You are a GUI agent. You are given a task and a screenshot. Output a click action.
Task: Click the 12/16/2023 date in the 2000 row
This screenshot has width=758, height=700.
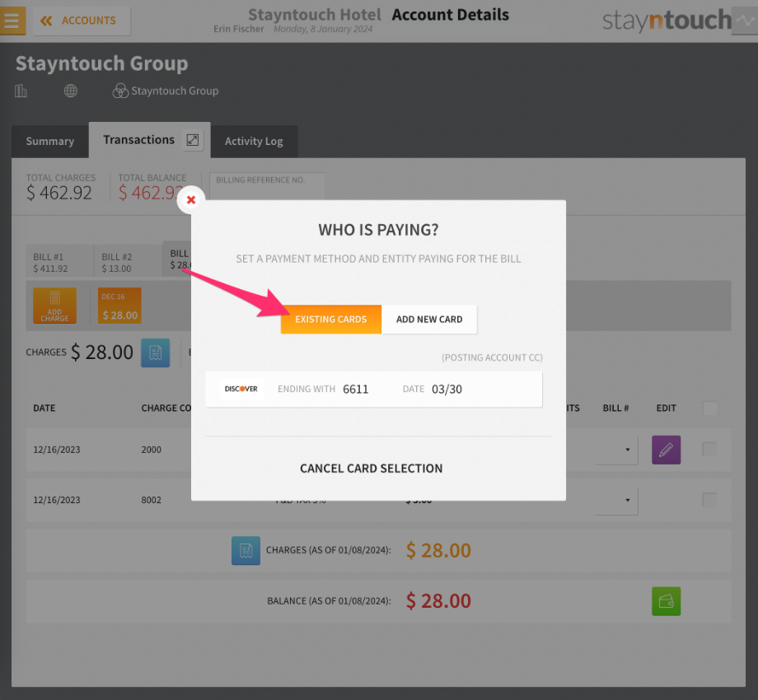(57, 450)
